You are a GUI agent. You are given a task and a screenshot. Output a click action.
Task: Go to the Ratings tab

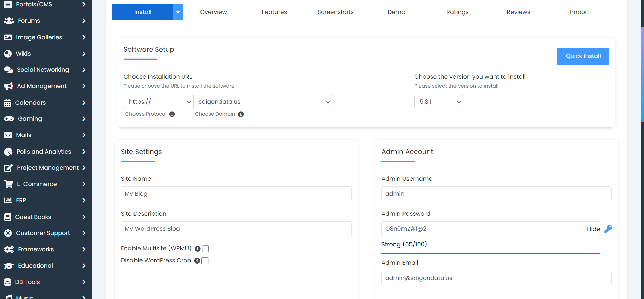pos(458,12)
